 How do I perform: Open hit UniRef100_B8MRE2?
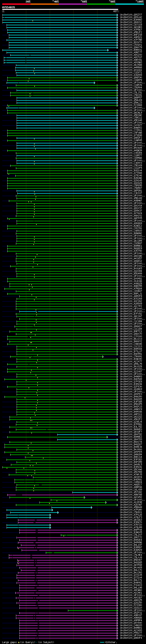click(x=131, y=437)
